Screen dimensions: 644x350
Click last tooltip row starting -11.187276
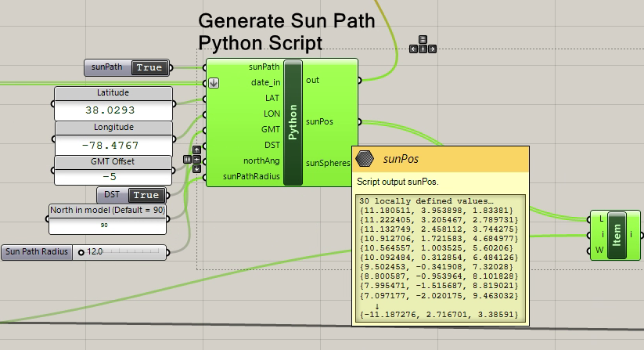pyautogui.click(x=439, y=315)
